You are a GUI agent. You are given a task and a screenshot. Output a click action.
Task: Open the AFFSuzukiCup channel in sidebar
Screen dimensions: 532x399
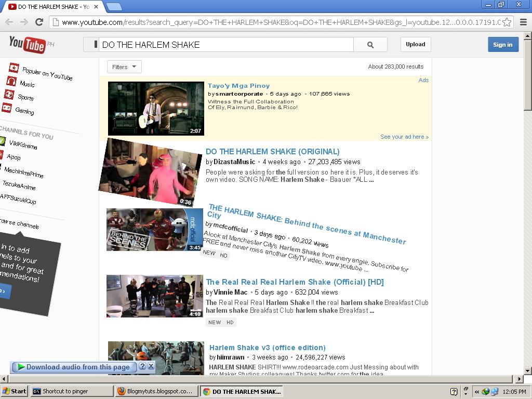18,198
